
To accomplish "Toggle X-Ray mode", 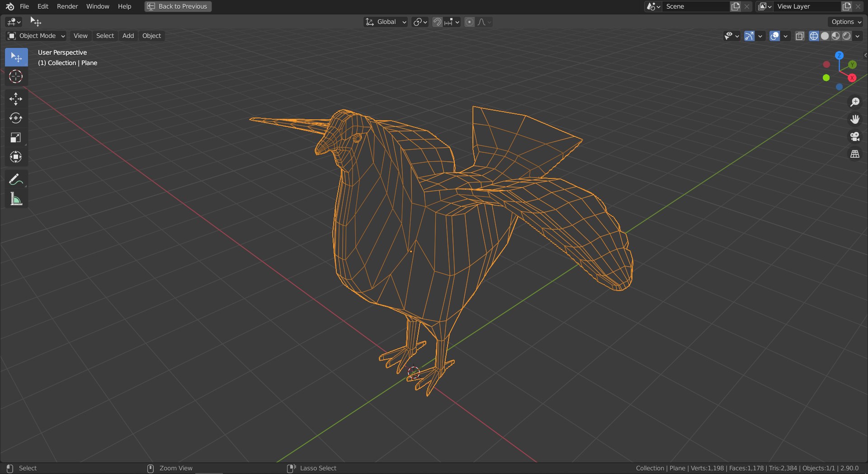I will coord(800,36).
